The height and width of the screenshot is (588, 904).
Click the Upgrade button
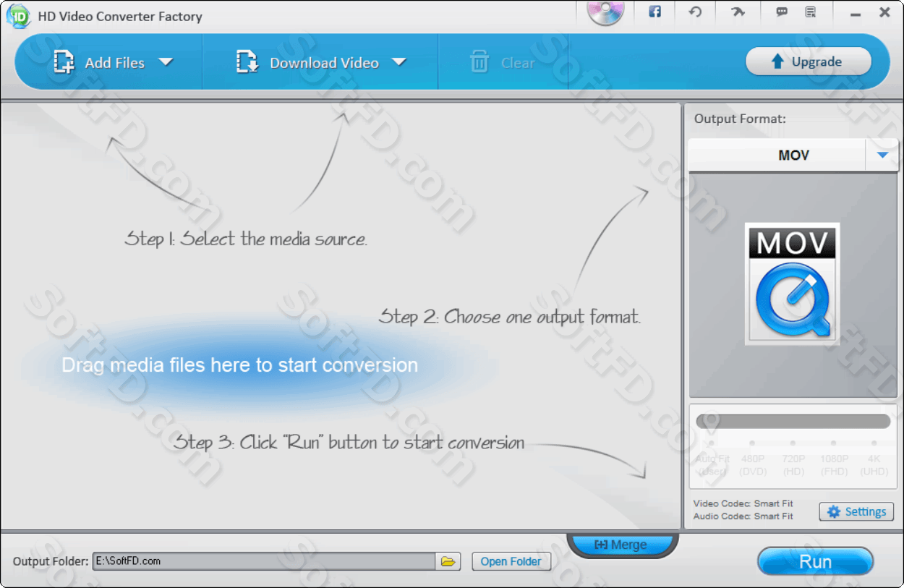tap(808, 62)
